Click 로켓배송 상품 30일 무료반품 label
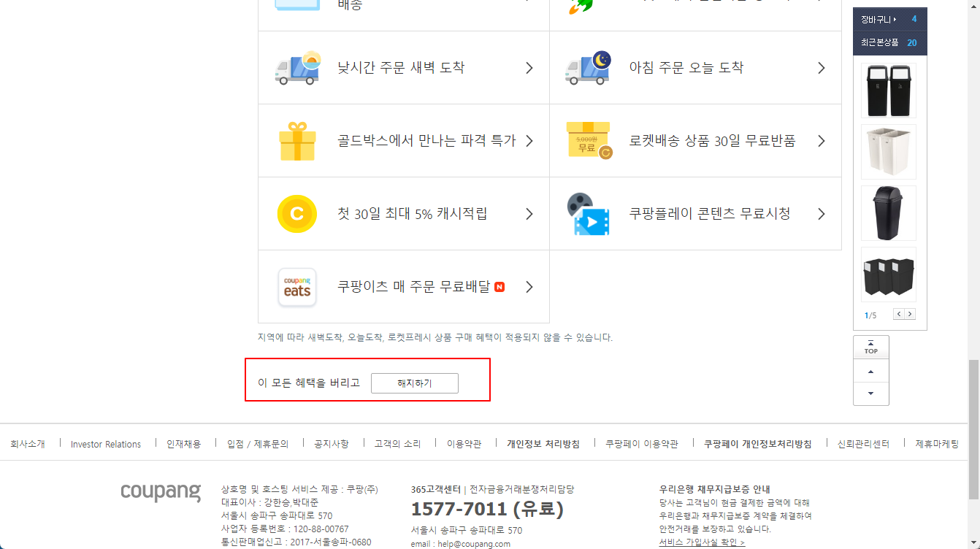The image size is (980, 549). click(x=713, y=141)
